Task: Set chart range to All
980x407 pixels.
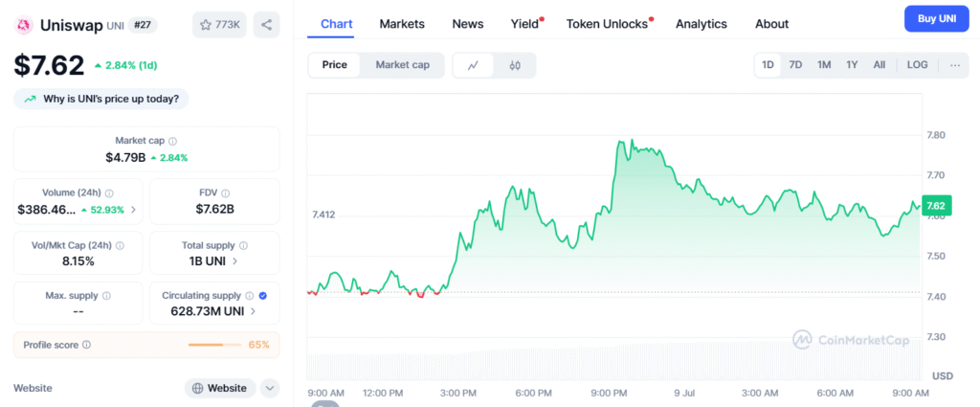Action: coord(880,65)
